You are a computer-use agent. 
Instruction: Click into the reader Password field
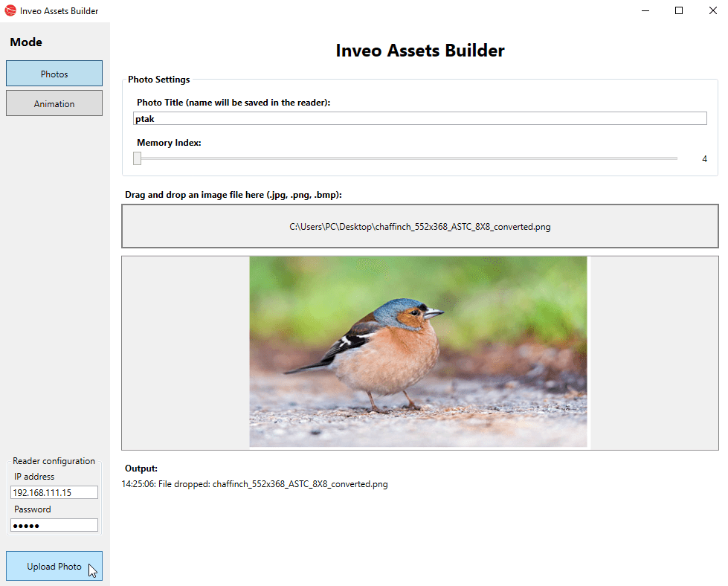pos(54,525)
